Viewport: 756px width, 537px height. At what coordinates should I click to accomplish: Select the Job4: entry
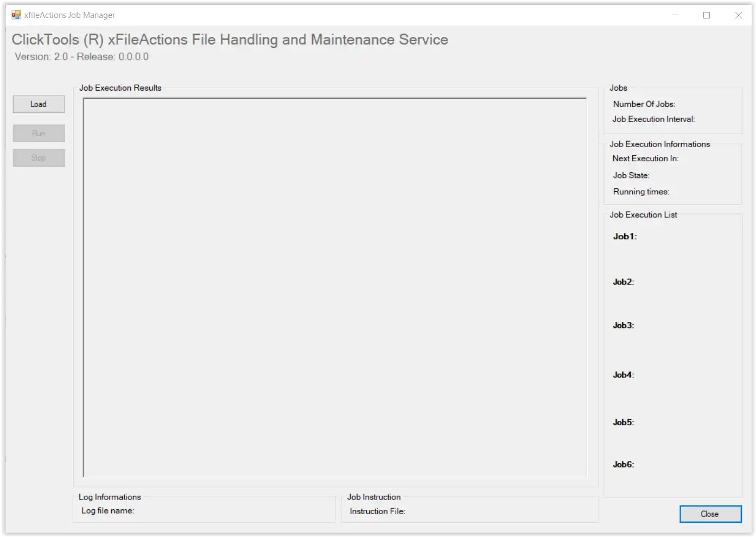(623, 375)
